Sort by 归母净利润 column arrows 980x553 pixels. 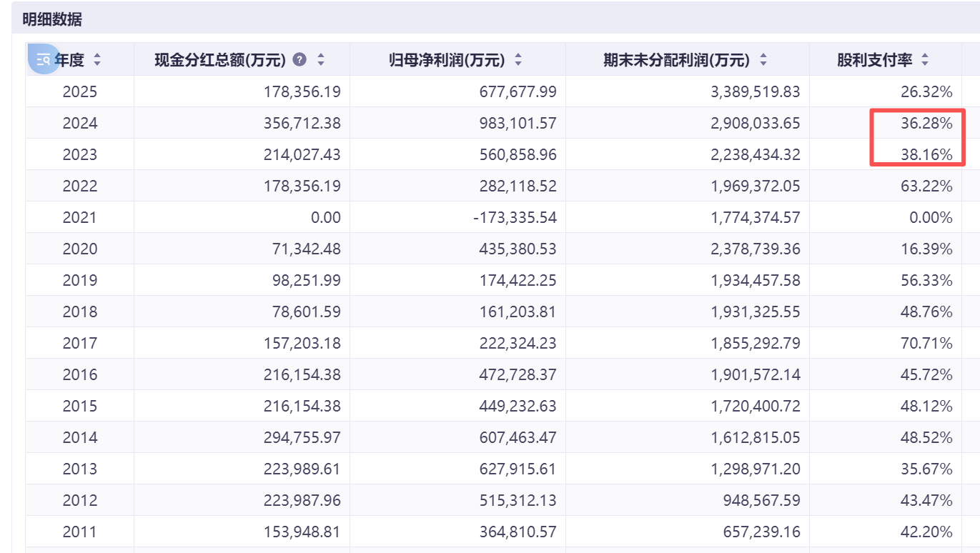point(518,60)
